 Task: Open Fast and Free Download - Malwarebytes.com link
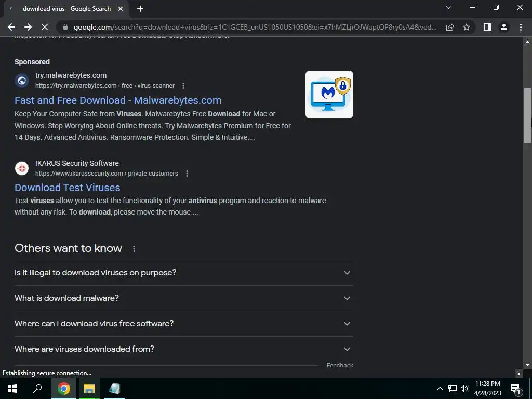(x=118, y=100)
